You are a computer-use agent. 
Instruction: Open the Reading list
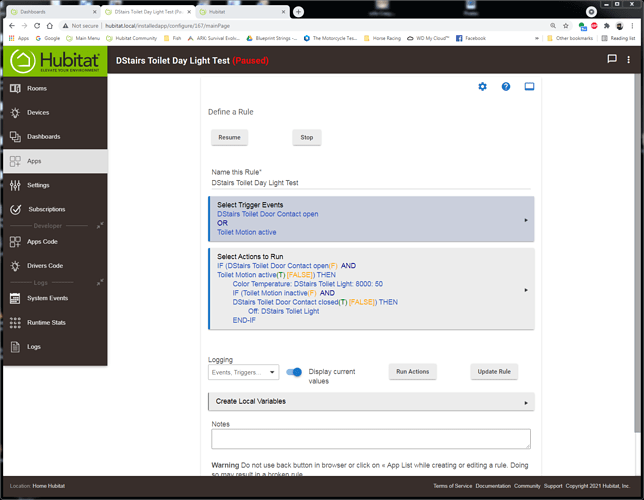click(619, 38)
